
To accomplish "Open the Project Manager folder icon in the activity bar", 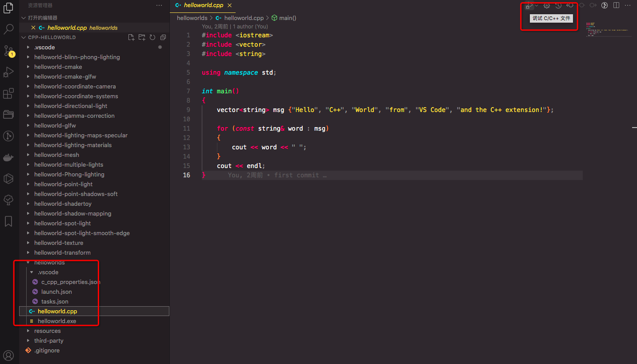I will pos(8,115).
